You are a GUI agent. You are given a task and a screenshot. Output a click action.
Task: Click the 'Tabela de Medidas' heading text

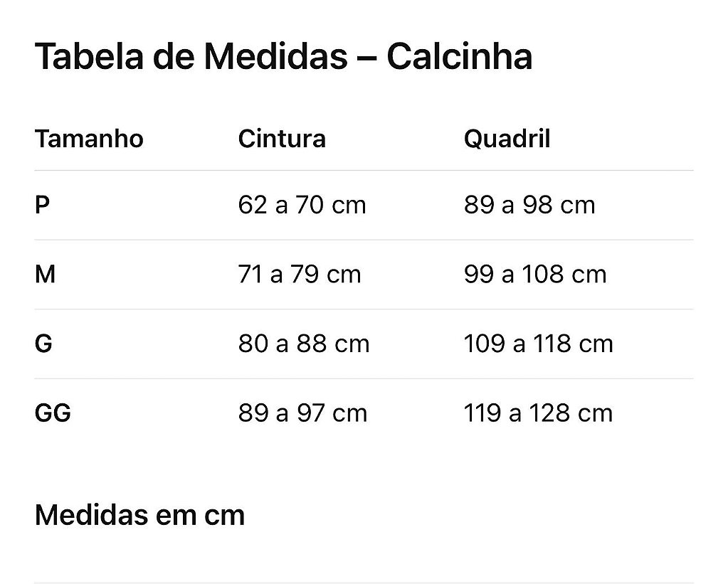(x=191, y=57)
